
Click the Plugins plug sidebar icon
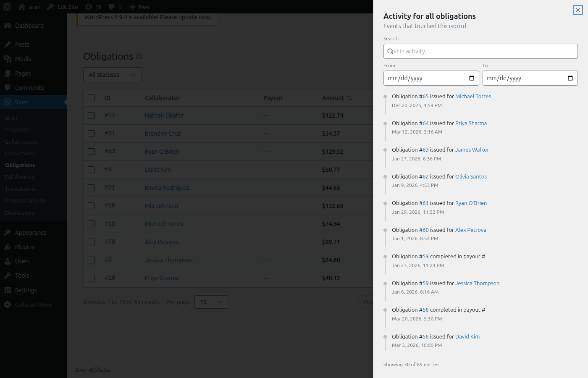[x=8, y=247]
